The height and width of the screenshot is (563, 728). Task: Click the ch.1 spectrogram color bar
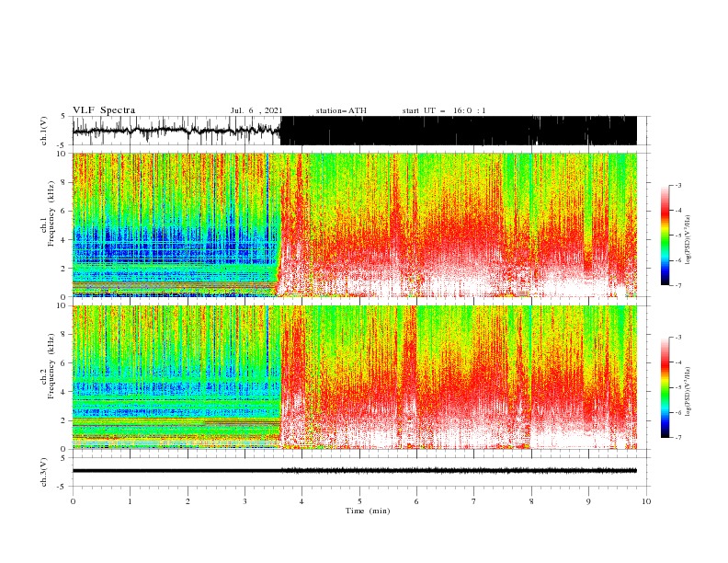[x=665, y=236]
